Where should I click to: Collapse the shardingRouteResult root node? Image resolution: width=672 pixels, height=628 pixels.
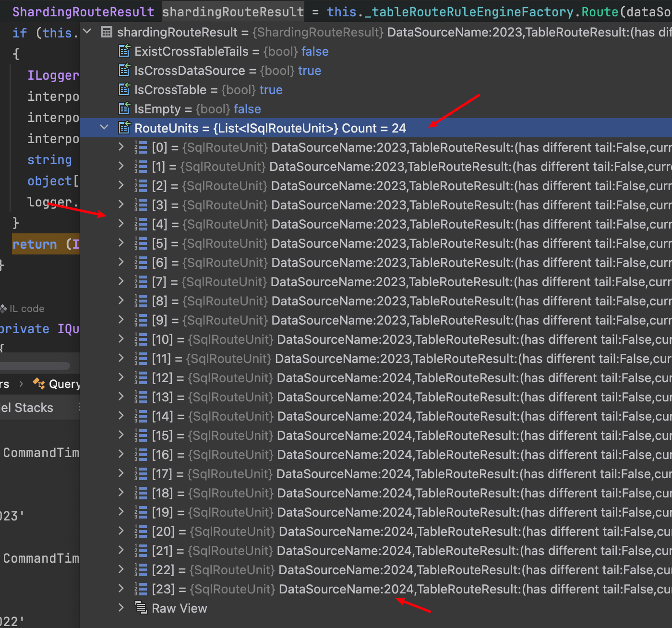coord(87,31)
